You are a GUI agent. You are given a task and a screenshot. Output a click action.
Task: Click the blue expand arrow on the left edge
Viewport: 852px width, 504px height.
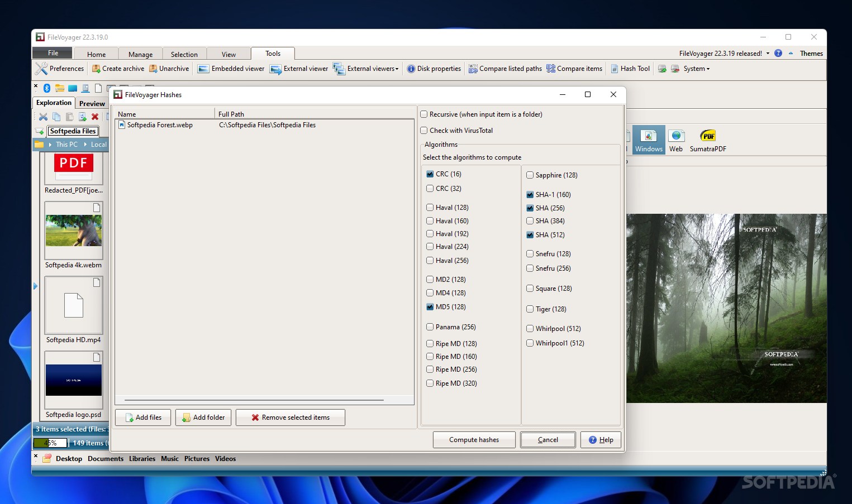(35, 286)
